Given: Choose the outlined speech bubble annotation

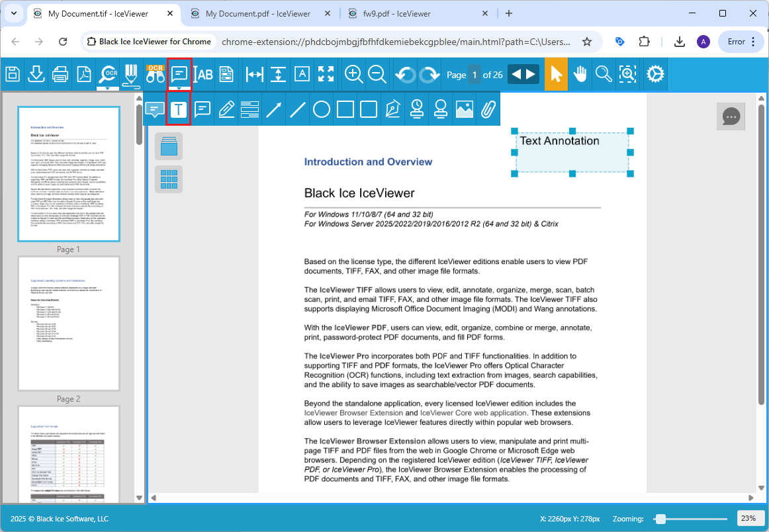Looking at the screenshot, I should pos(202,109).
